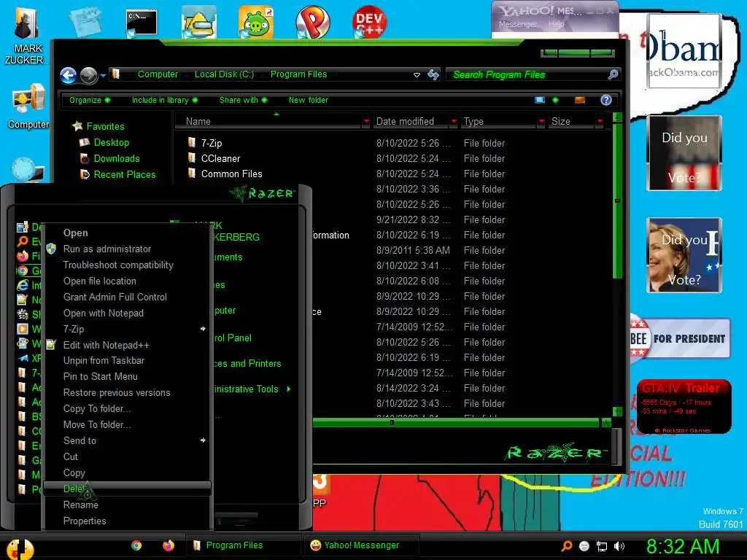This screenshot has width=747, height=560.
Task: Click the 8:32 AM taskbar clock
Action: coord(683,546)
